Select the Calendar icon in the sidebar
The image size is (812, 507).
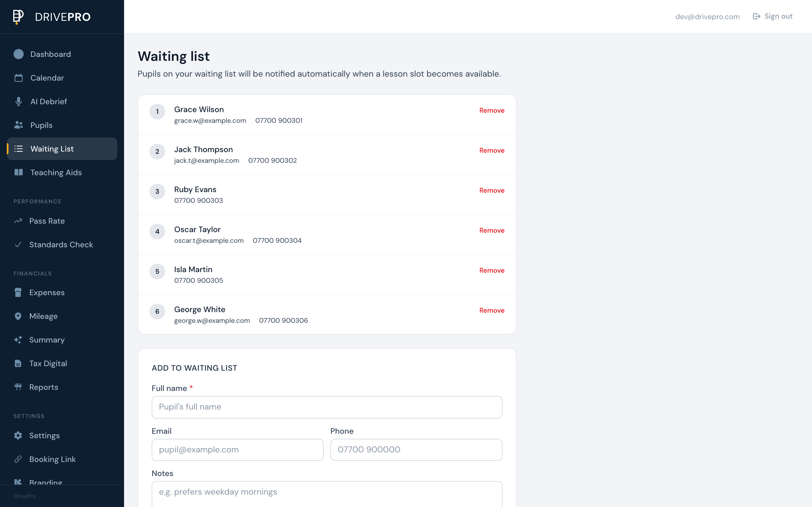[x=18, y=78]
